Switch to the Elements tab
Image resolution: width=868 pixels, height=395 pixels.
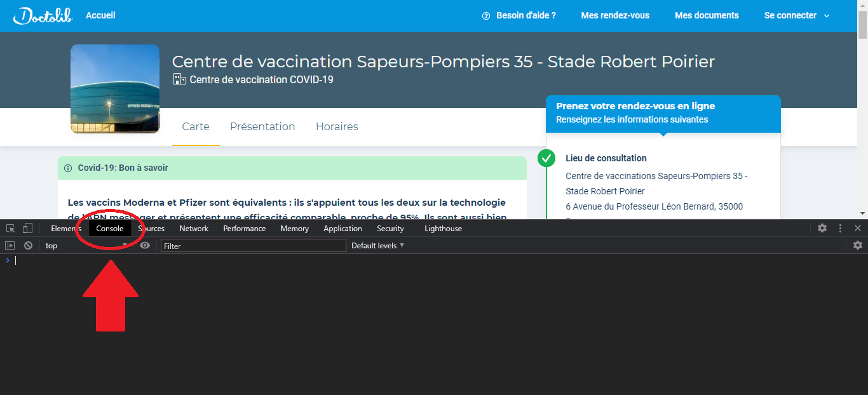66,229
